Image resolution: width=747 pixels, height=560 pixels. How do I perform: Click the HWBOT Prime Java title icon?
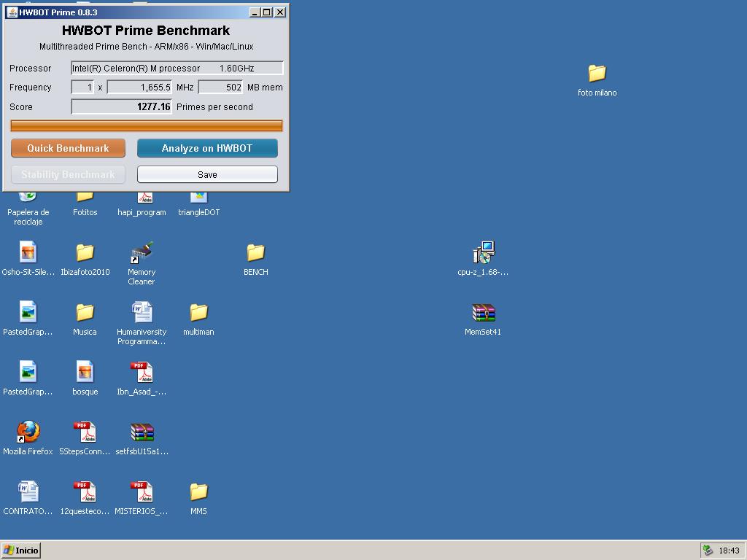[12, 12]
